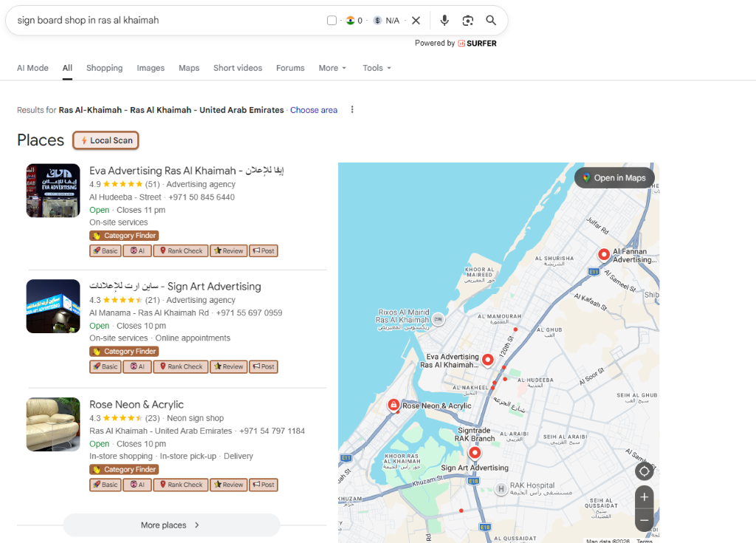Switch to Short videos tab

(238, 68)
